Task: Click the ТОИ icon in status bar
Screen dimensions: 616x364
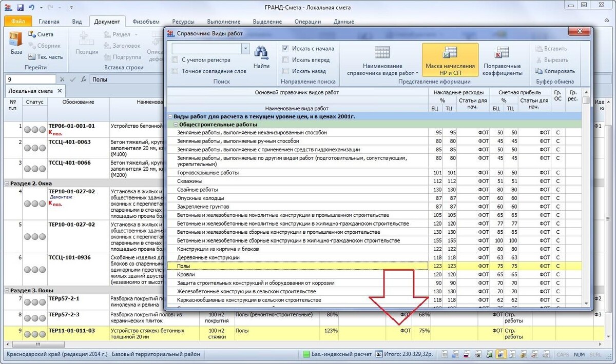Action: (x=477, y=354)
